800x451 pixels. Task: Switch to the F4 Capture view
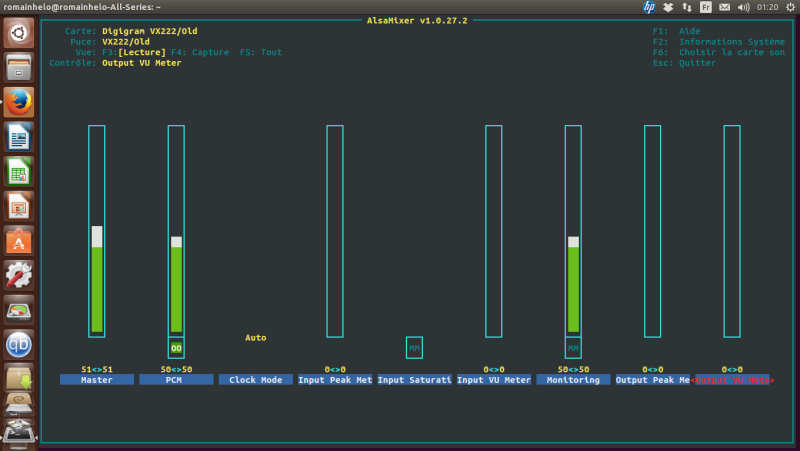tap(200, 52)
